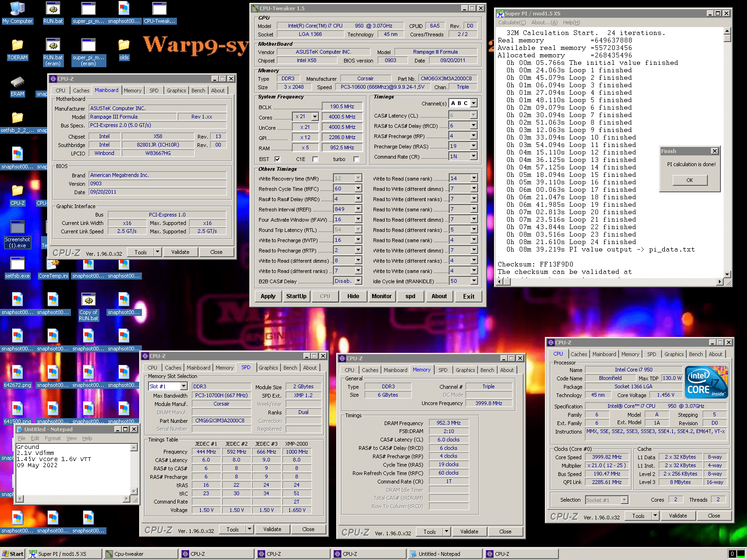Open the Command Rate (CR) dropdown

[x=473, y=156]
